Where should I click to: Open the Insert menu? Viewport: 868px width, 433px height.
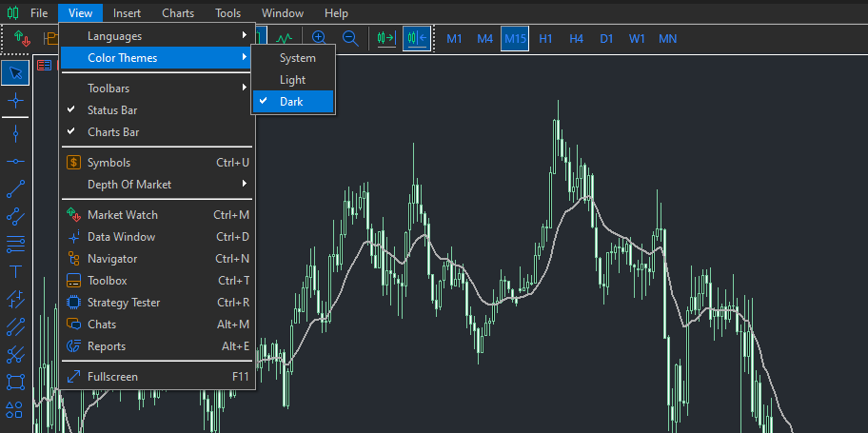(x=127, y=13)
